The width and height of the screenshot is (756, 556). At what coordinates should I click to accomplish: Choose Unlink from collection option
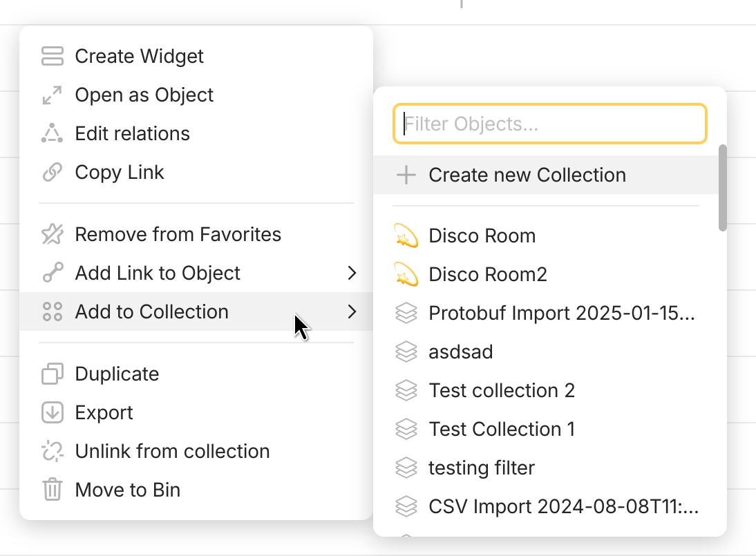[x=172, y=452]
